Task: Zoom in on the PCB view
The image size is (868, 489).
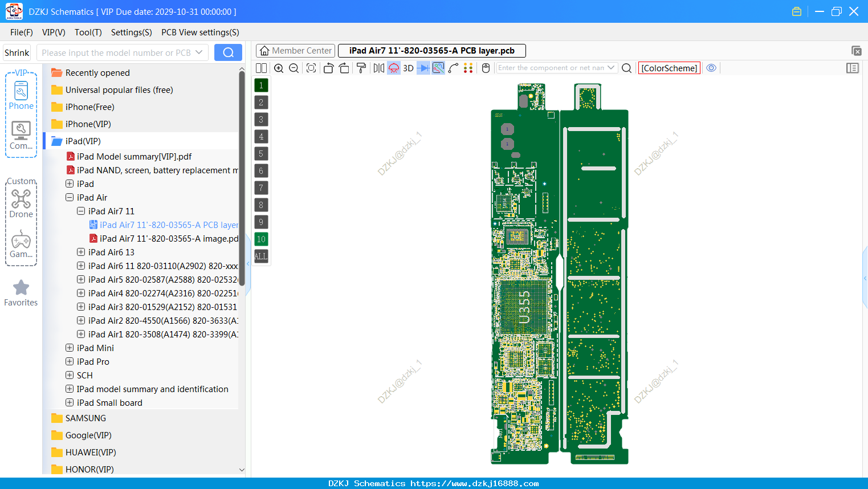Action: tap(279, 68)
